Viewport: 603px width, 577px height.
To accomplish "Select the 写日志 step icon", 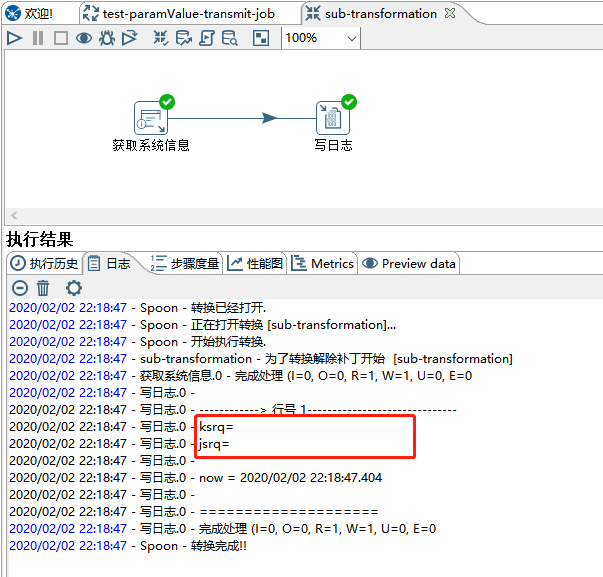I will coord(333,118).
